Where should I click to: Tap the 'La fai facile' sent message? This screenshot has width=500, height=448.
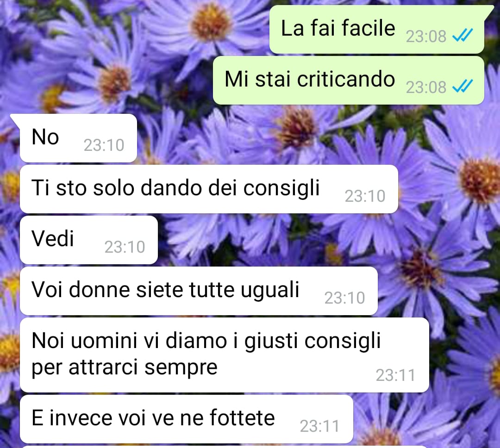[377, 29]
